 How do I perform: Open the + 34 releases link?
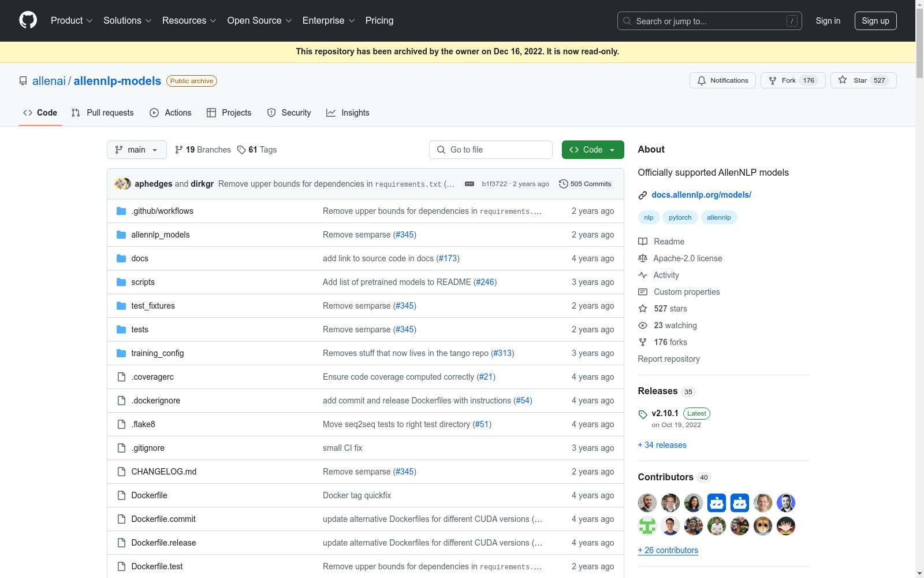click(662, 445)
